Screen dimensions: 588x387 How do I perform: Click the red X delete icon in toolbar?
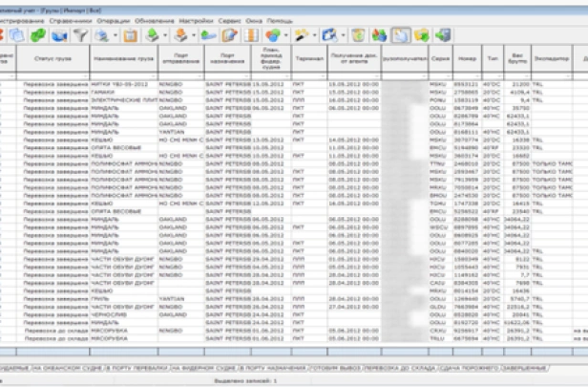(x=4, y=35)
